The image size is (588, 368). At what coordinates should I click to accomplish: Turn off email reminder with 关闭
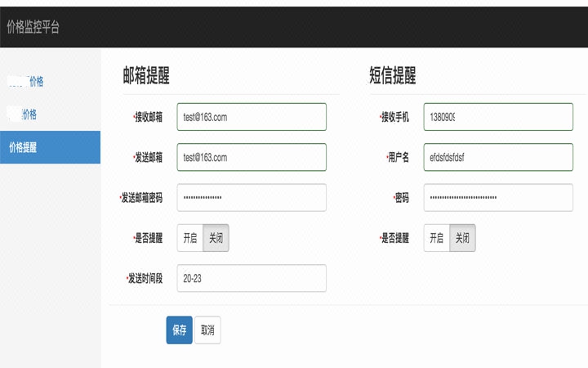tap(216, 238)
